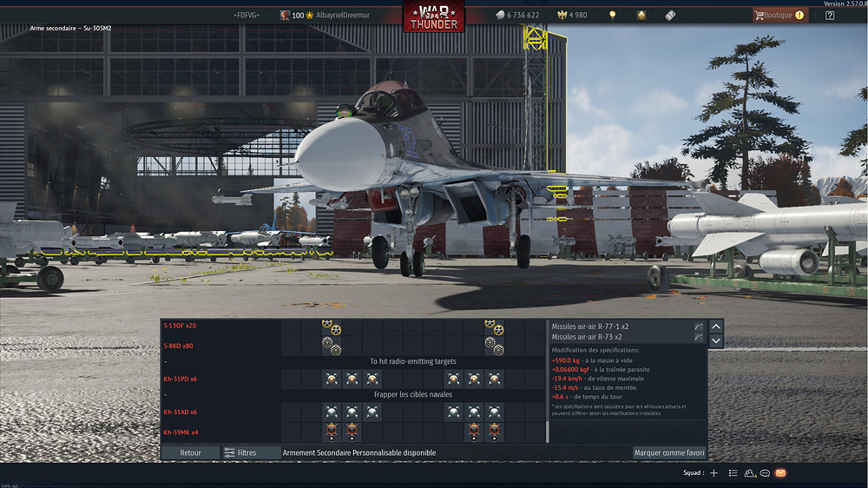Open the gold diamond icon in top bar
Screen dimensions: 868x488
click(641, 16)
